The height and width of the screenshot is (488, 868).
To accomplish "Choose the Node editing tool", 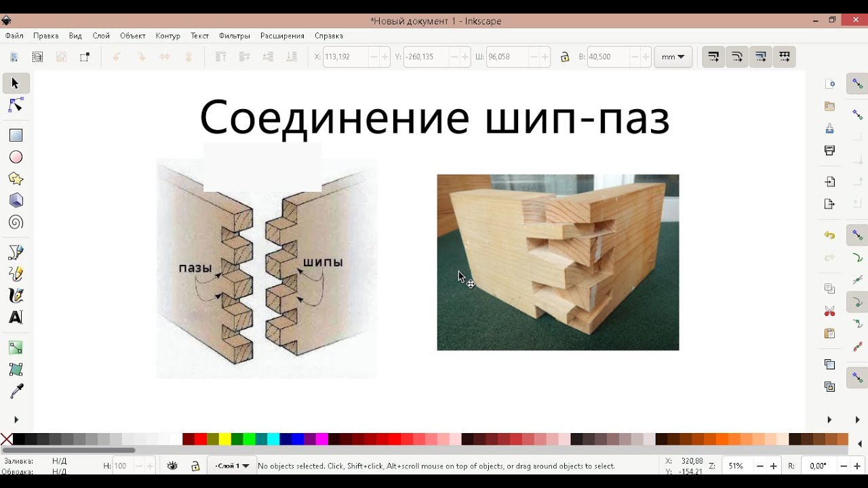I will pos(16,105).
